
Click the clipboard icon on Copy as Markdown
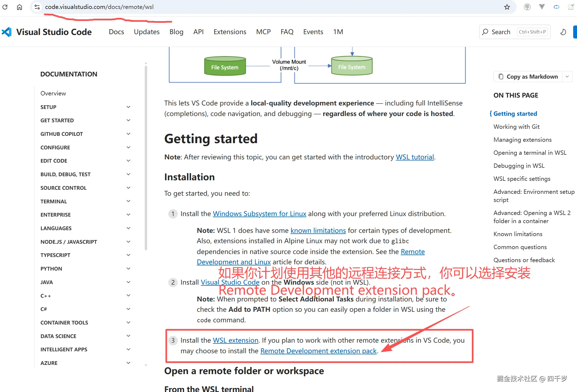pyautogui.click(x=501, y=77)
